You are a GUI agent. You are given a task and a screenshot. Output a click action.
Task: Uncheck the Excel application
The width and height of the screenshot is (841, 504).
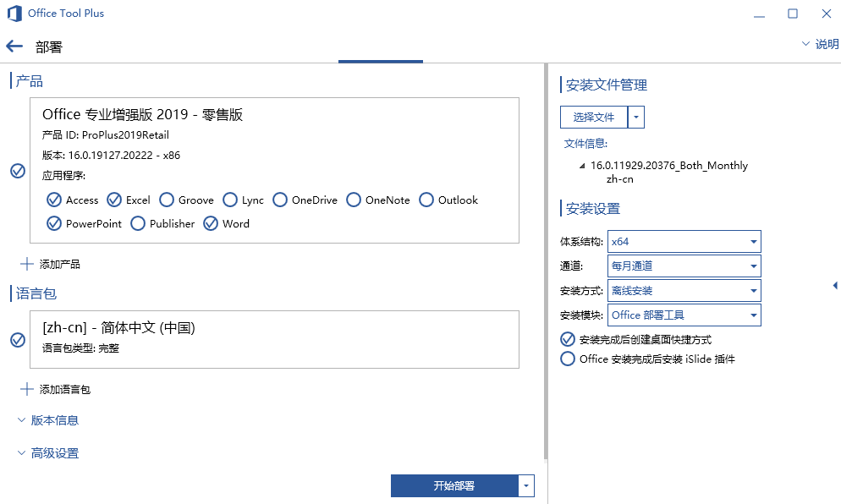tap(114, 200)
